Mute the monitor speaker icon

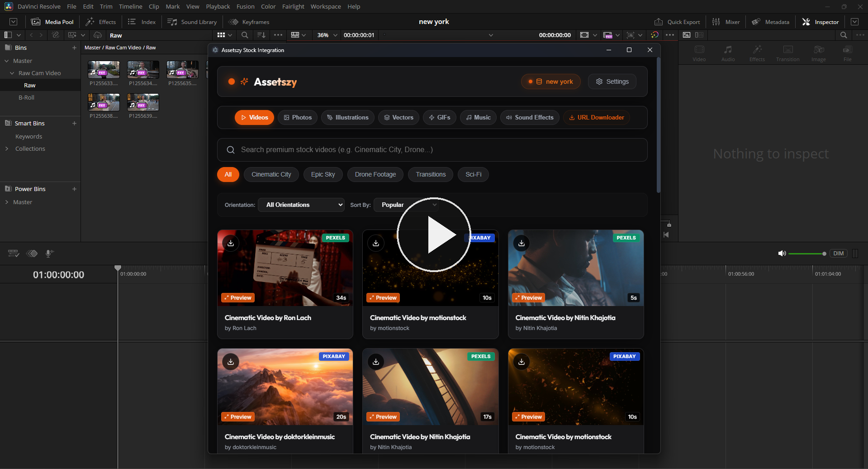782,254
